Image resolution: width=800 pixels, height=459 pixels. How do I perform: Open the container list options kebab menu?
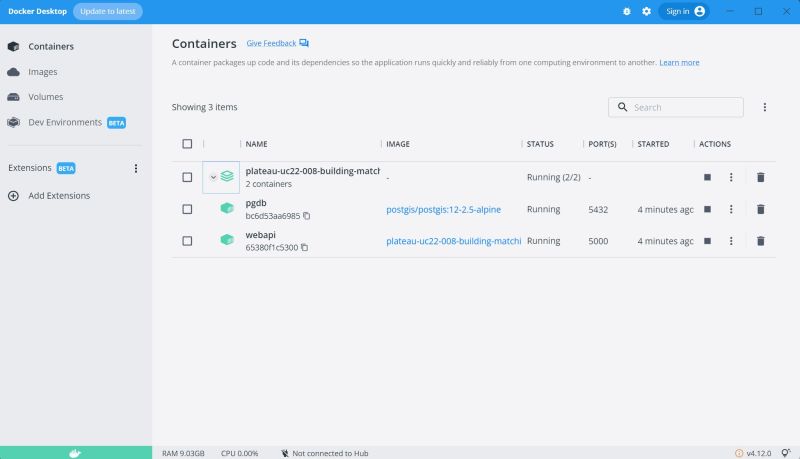point(764,107)
